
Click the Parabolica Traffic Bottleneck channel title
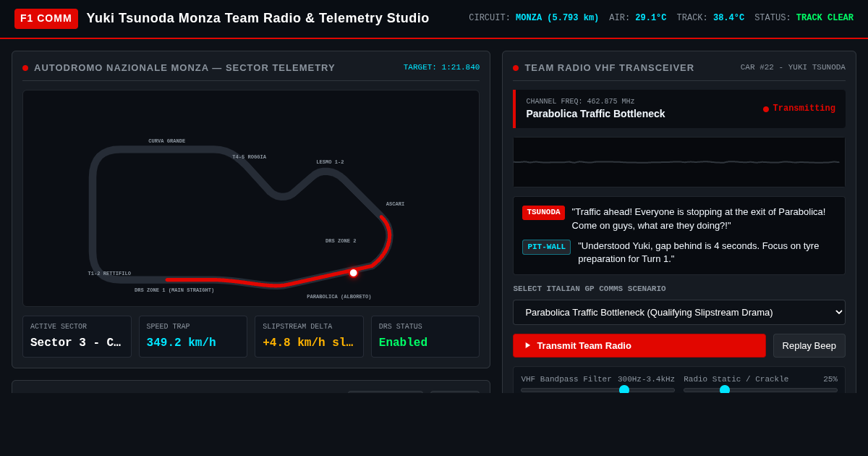(x=595, y=114)
